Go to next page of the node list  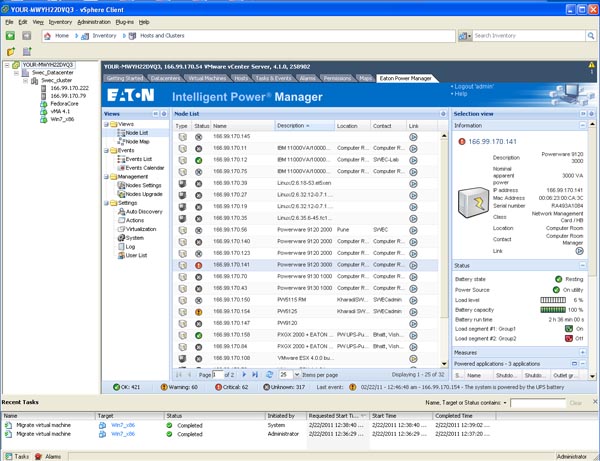point(244,375)
